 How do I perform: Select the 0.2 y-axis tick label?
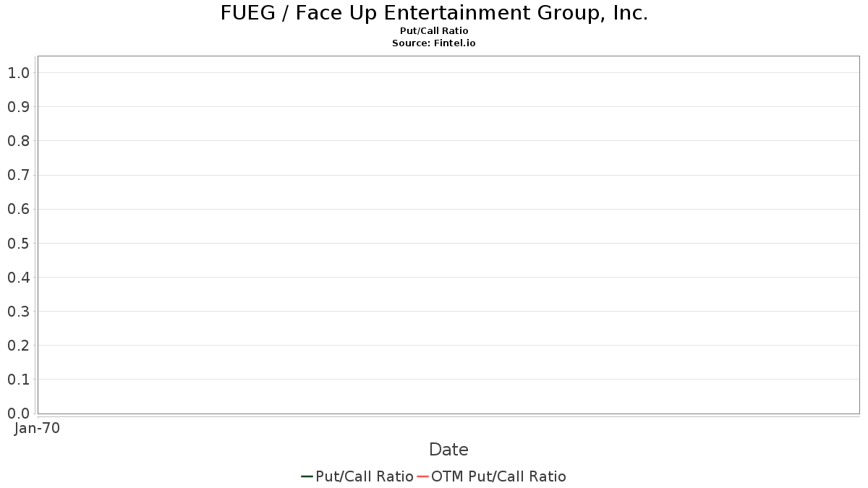(18, 346)
